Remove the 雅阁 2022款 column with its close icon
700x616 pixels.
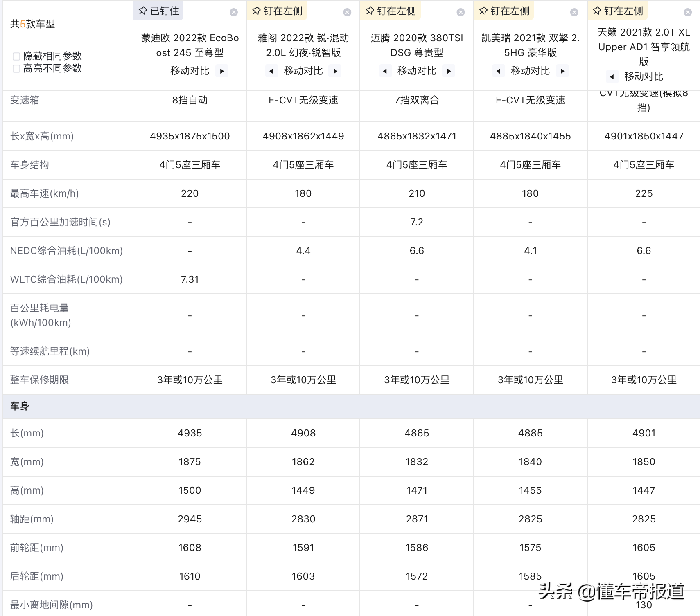pyautogui.click(x=347, y=12)
